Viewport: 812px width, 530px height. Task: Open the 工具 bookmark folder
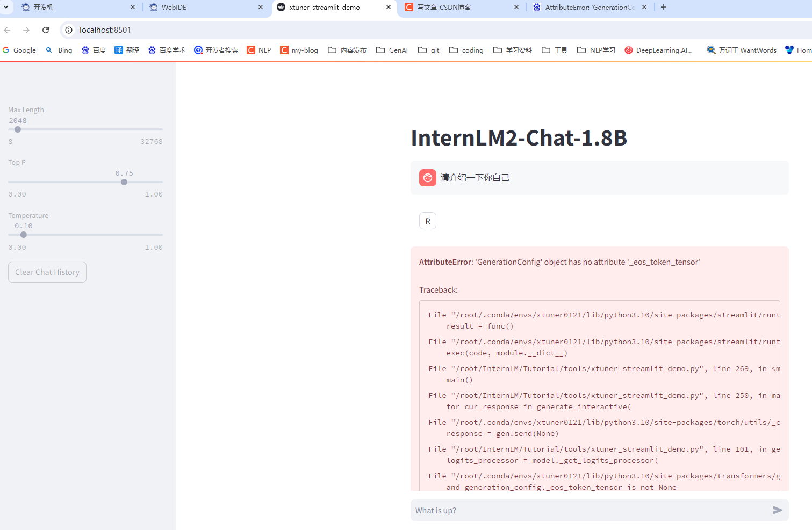(555, 50)
